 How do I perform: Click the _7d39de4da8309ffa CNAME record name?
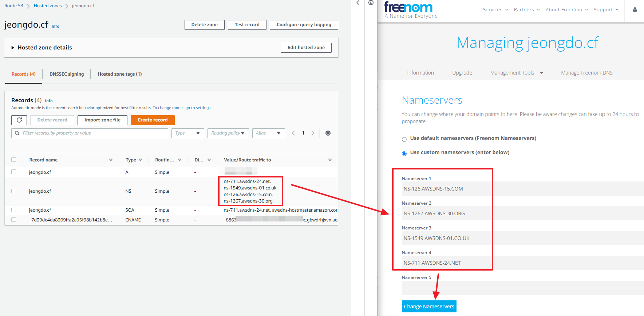[71, 220]
